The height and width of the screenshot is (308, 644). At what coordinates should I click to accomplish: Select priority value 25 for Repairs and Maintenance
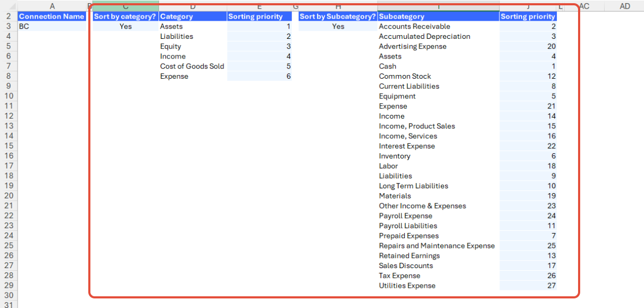click(528, 246)
